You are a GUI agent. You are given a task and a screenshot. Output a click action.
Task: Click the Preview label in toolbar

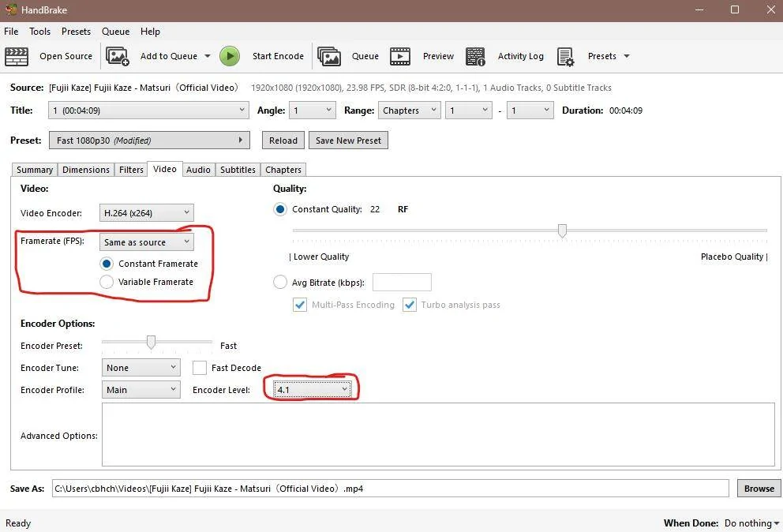click(438, 56)
